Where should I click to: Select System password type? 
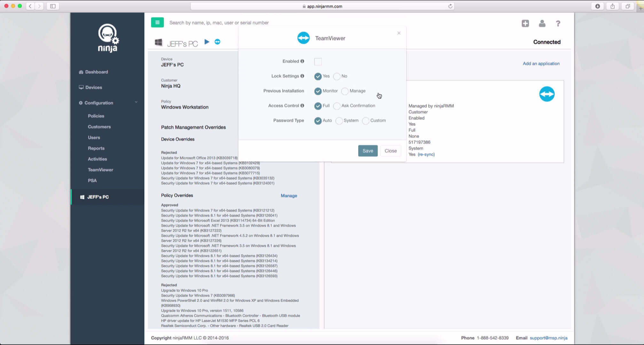339,121
